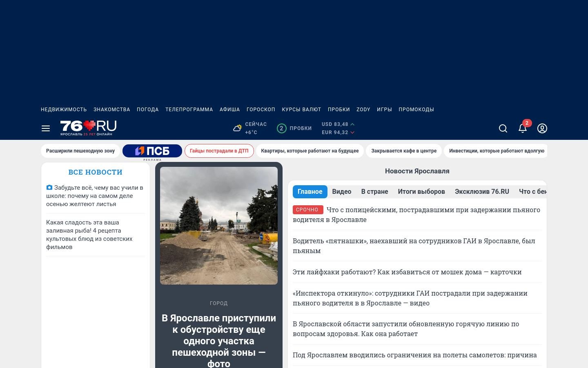The width and height of the screenshot is (588, 368).
Task: Open the Все новости heading link
Action: [96, 172]
